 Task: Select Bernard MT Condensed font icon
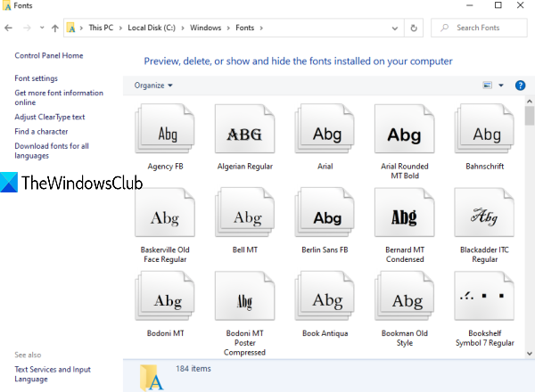click(x=405, y=212)
